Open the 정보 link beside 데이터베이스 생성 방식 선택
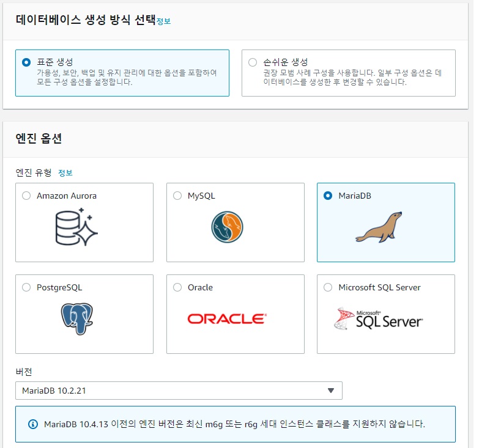501x448 pixels. 163,21
